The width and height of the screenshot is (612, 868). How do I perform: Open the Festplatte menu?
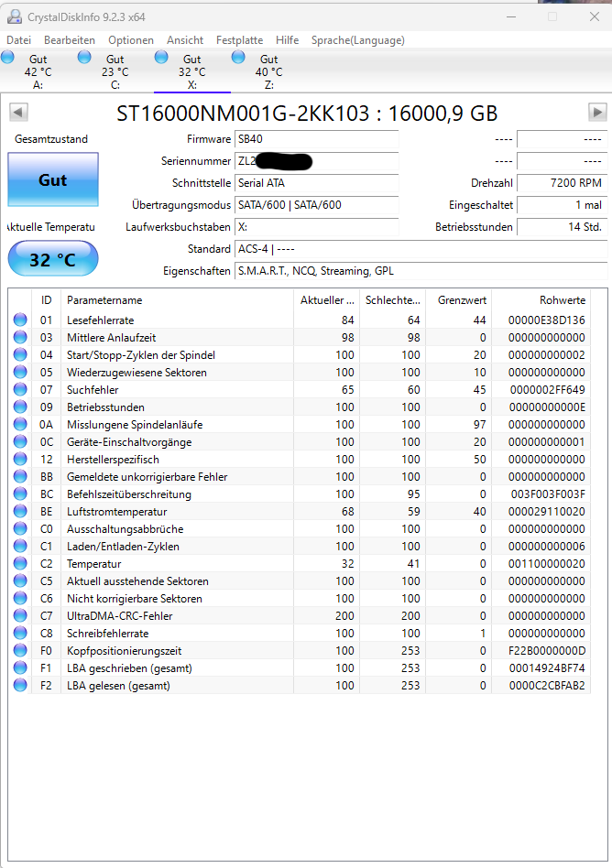tap(239, 40)
